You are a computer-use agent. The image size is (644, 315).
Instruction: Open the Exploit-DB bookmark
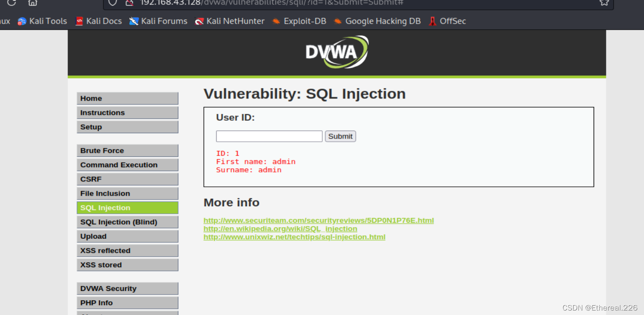coord(299,21)
